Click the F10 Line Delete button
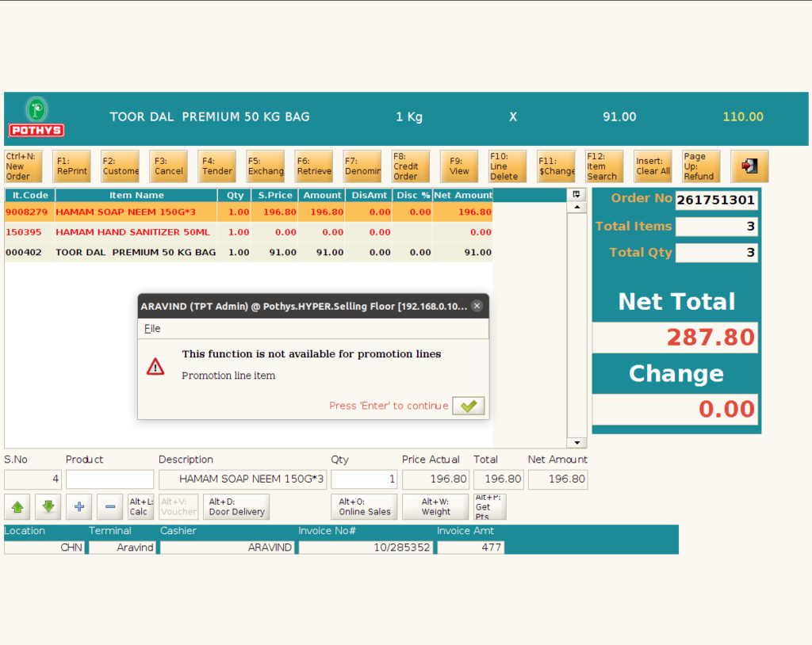The width and height of the screenshot is (812, 645). (507, 166)
